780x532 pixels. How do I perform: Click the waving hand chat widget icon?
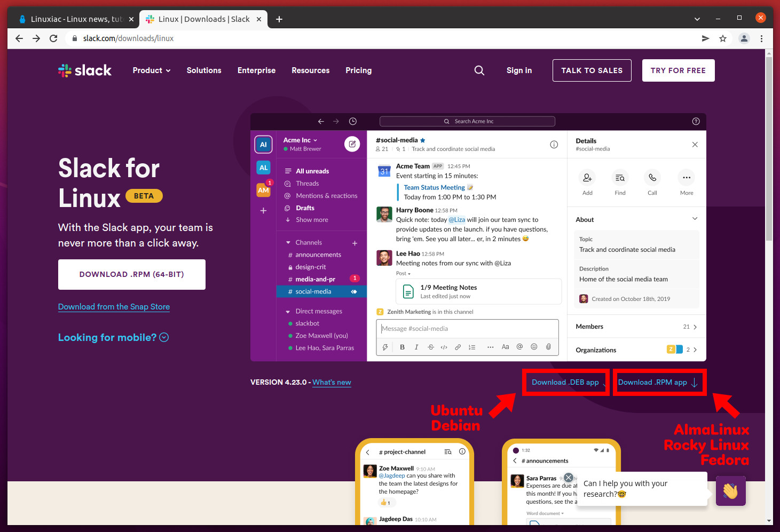(730, 490)
